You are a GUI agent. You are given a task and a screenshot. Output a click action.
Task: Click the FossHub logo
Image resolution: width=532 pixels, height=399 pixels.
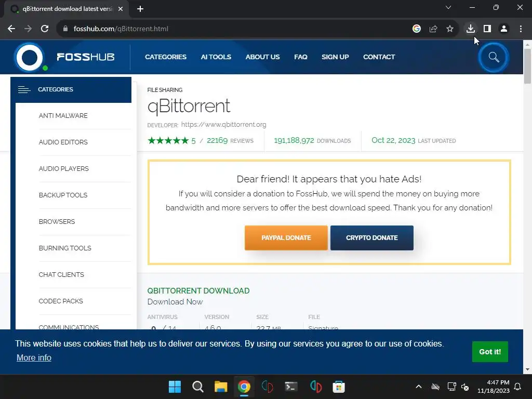point(64,57)
